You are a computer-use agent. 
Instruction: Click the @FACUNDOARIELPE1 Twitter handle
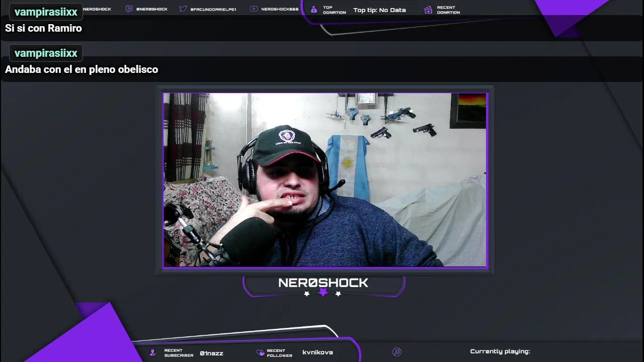point(213,10)
